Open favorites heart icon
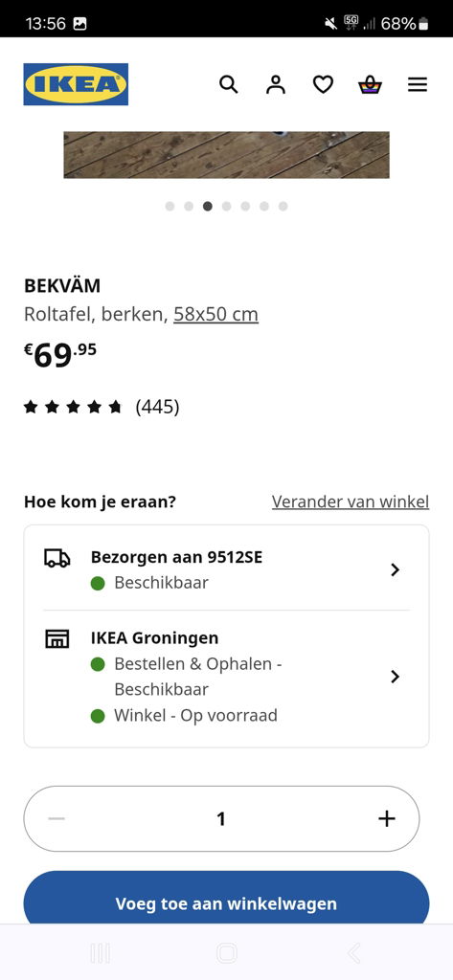453x980 pixels. [323, 84]
